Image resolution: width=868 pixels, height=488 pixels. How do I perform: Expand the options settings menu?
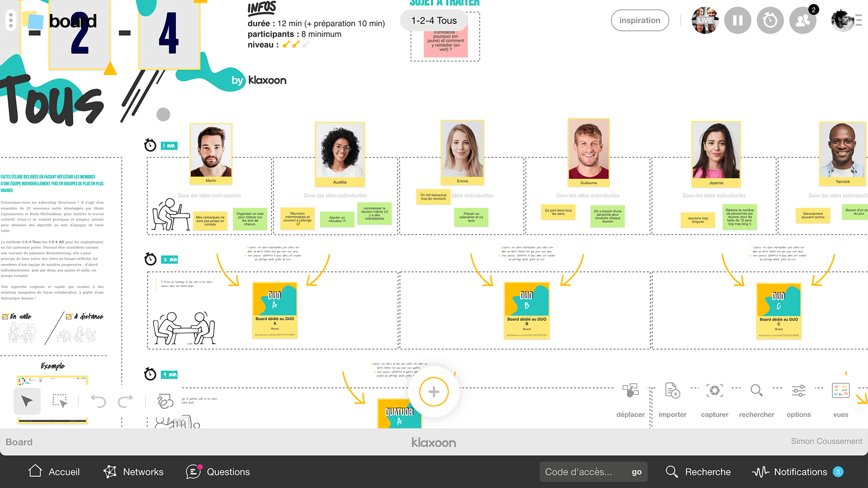tap(798, 391)
